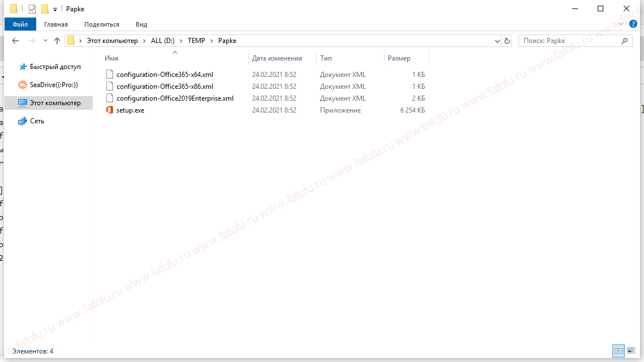This screenshot has width=644, height=362.
Task: Maximize the Papke window
Action: [x=600, y=8]
